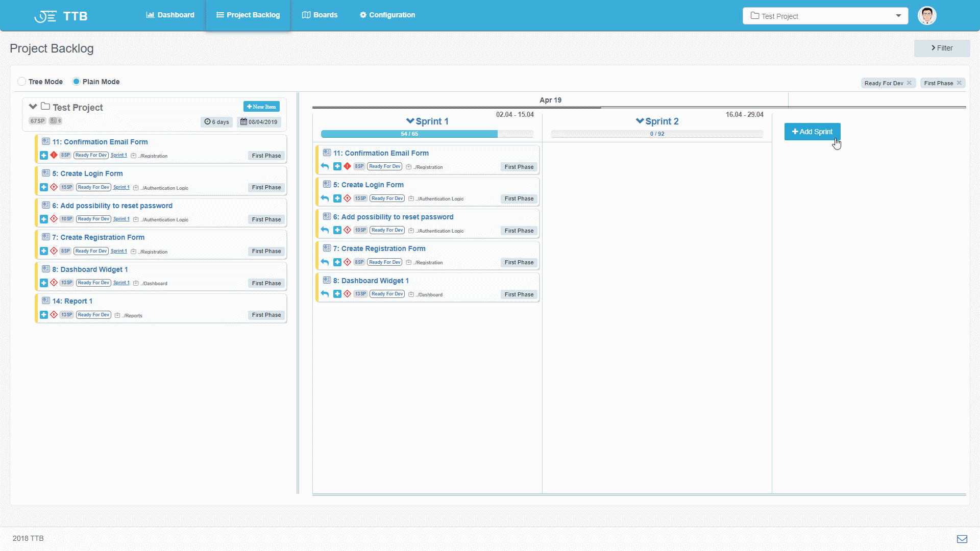The width and height of the screenshot is (980, 551).
Task: Click the Sprint 1 progress bar showing 54/65
Action: point(409,134)
